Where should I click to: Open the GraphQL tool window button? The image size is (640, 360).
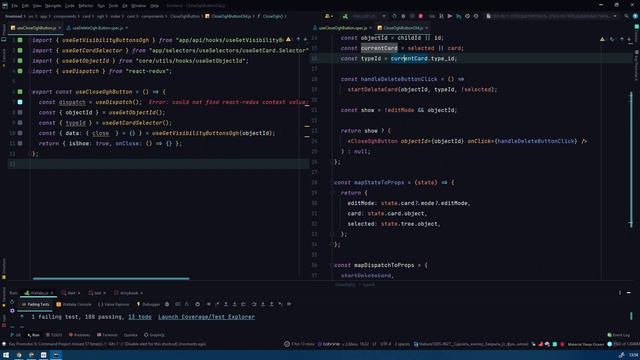click(154, 335)
